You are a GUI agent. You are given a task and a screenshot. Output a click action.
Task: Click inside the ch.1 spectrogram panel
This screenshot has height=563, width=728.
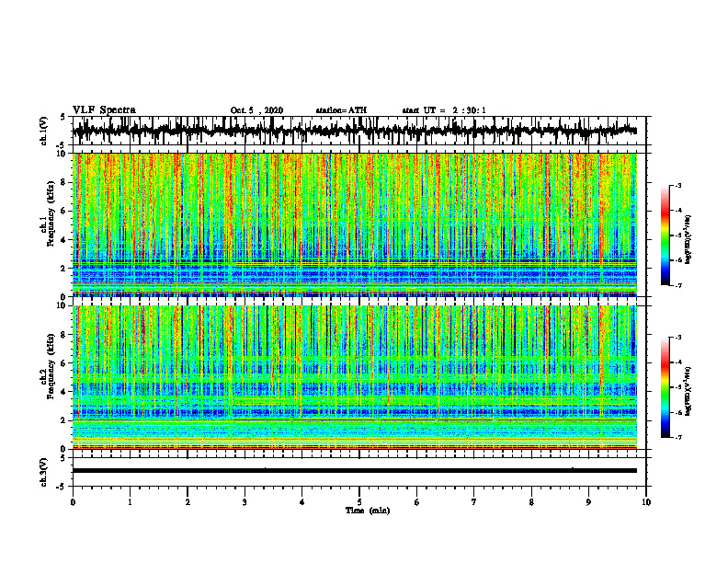click(x=354, y=224)
